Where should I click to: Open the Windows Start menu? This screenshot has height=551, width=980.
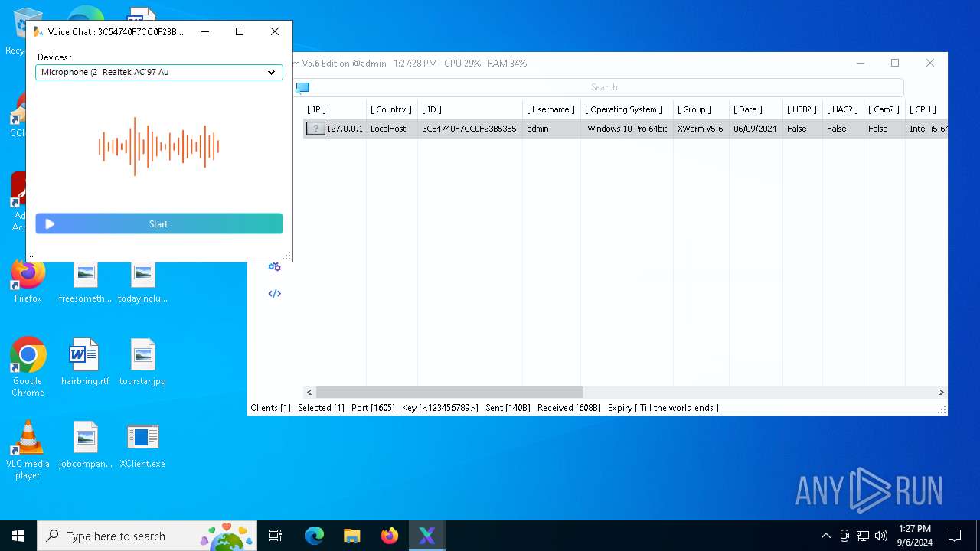point(18,536)
